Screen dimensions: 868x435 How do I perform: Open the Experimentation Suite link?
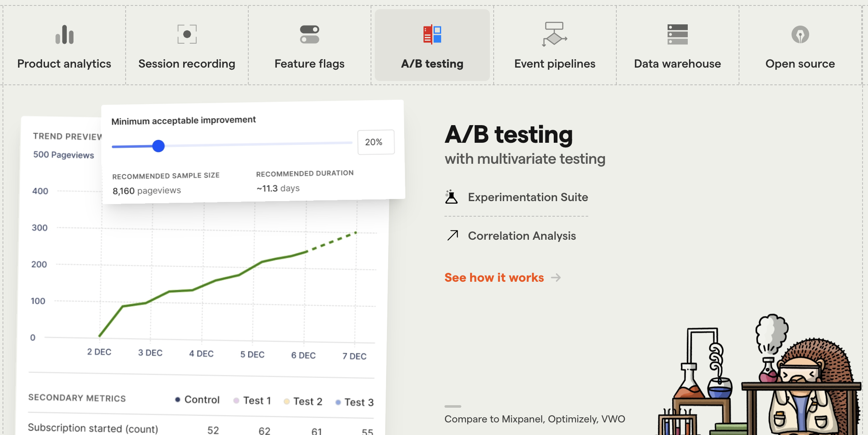(516, 197)
